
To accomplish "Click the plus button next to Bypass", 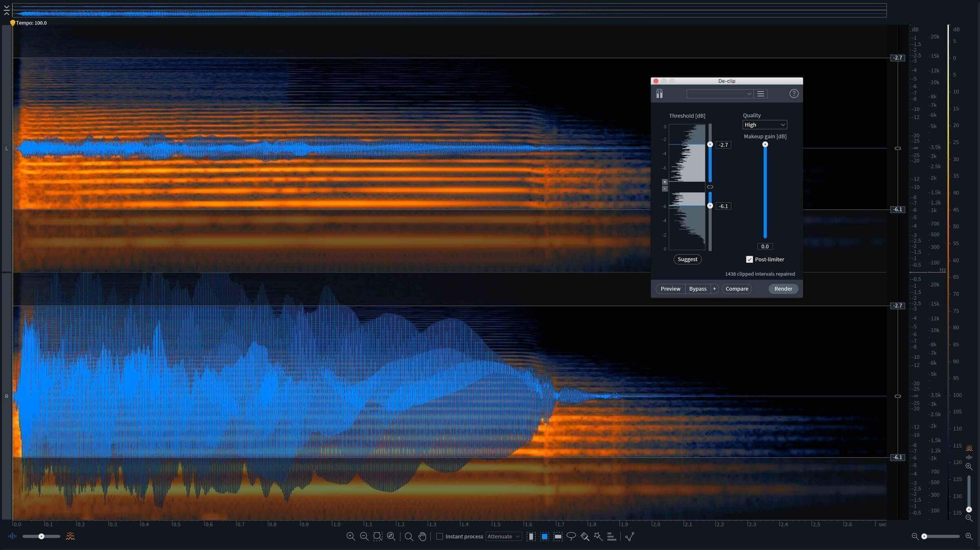I will (714, 289).
